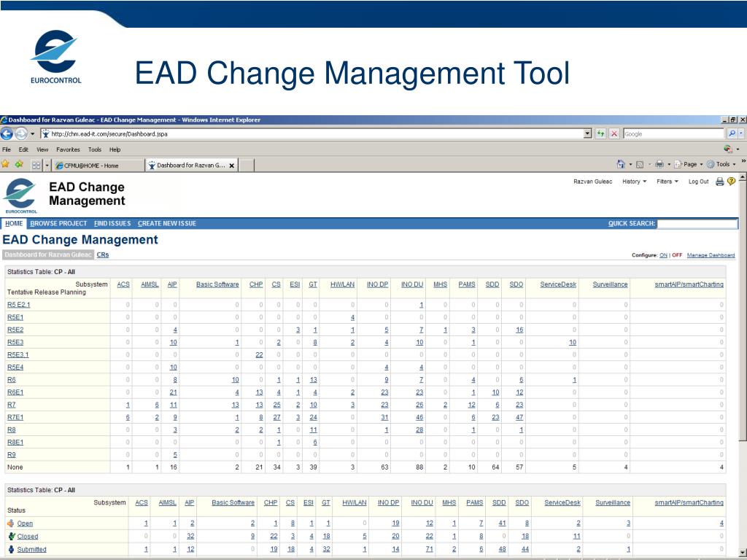Click the browser Print icon in toolbar

pos(659,164)
